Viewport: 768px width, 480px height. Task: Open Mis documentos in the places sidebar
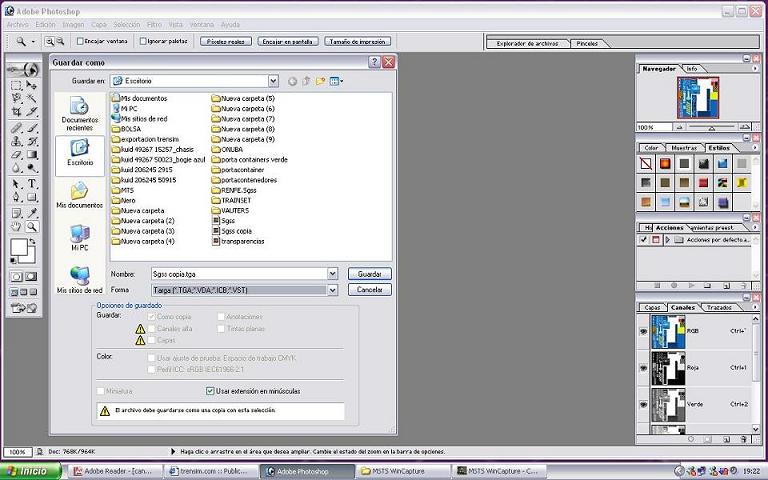tap(80, 195)
